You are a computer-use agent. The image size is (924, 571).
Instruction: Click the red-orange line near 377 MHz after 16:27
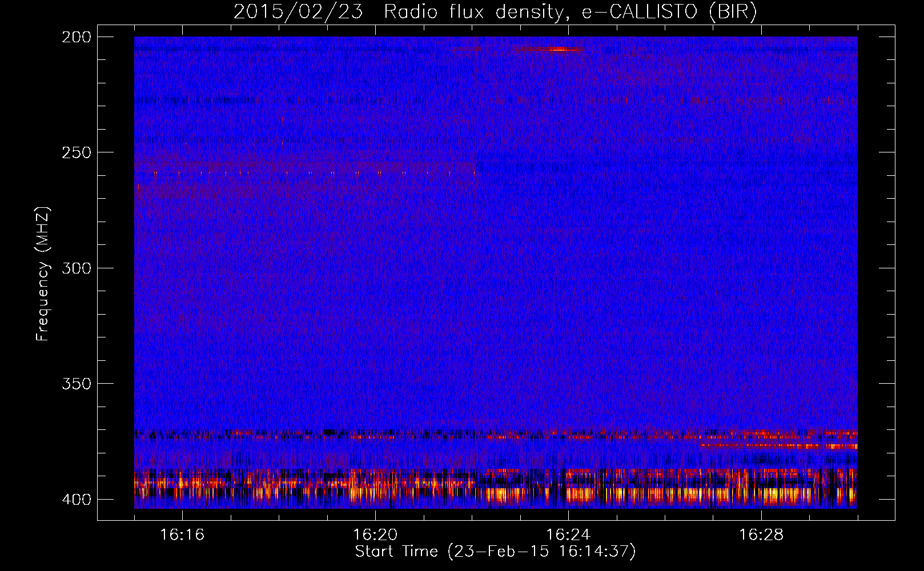coord(778,445)
